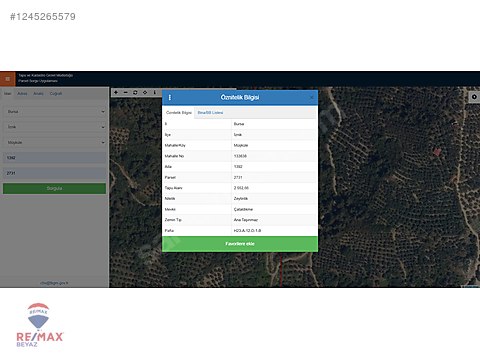
Task: Open the Adres tab in the side panel
Action: (x=22, y=94)
